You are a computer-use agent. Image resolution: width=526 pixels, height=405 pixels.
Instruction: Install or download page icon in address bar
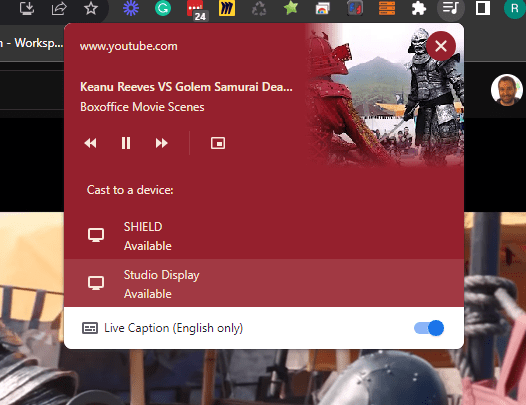(x=27, y=8)
